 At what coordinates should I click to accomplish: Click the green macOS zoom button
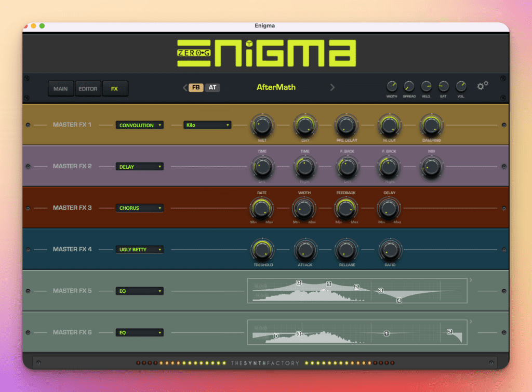[42, 26]
